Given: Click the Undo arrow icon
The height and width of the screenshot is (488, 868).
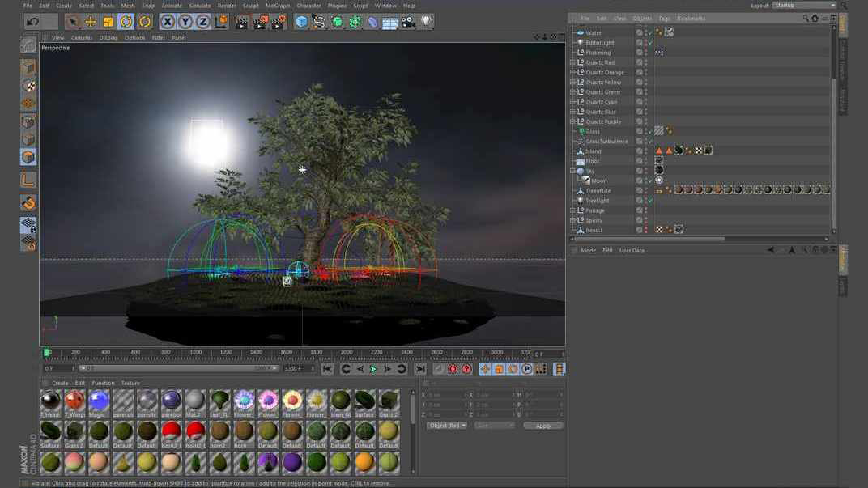Looking at the screenshot, I should pyautogui.click(x=32, y=22).
